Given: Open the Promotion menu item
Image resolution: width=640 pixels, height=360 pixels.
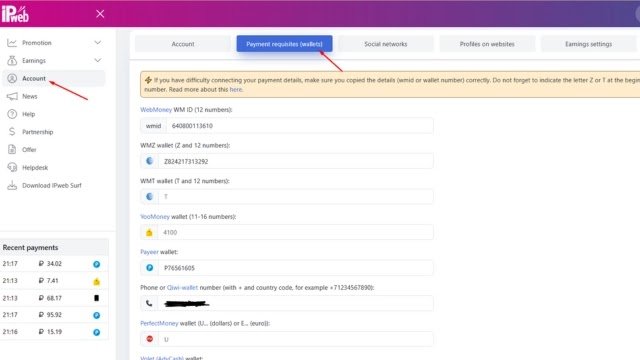Looking at the screenshot, I should tap(54, 43).
